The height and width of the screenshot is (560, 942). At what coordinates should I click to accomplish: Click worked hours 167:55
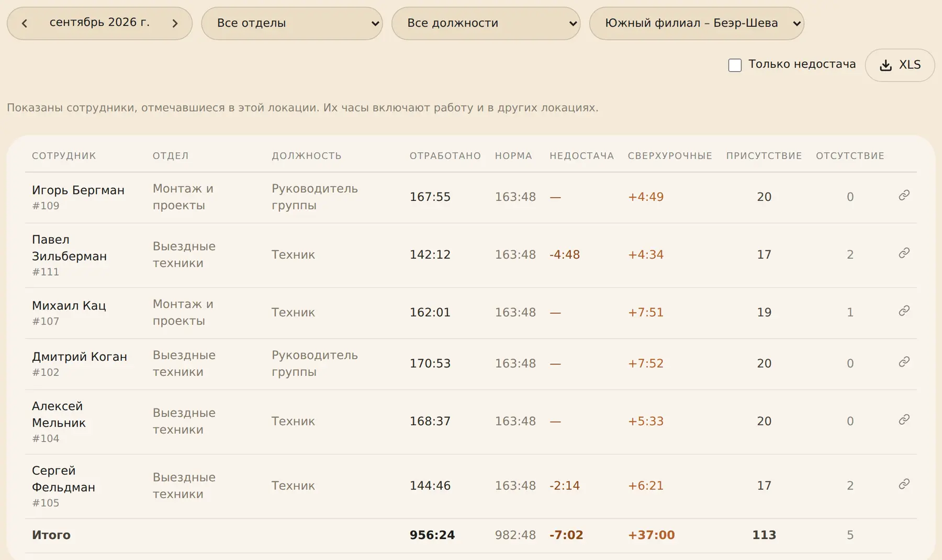[430, 197]
